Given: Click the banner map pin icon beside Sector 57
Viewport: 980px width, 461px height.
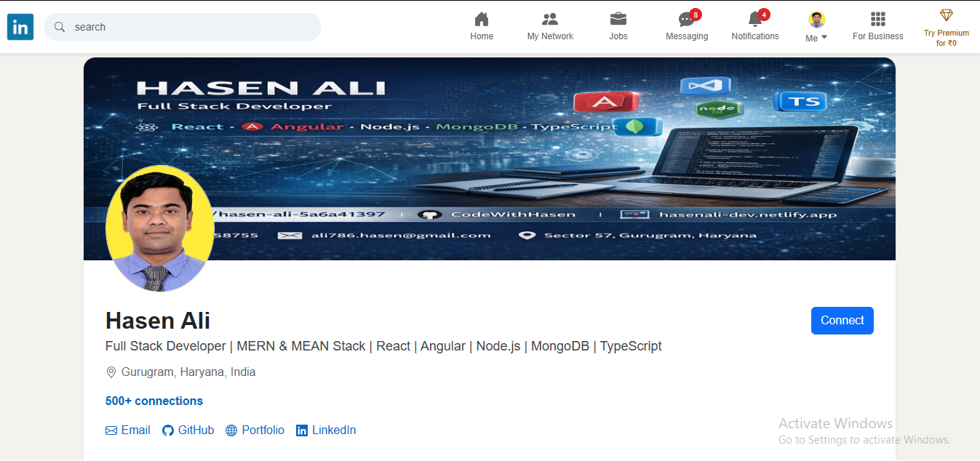Looking at the screenshot, I should pyautogui.click(x=527, y=236).
